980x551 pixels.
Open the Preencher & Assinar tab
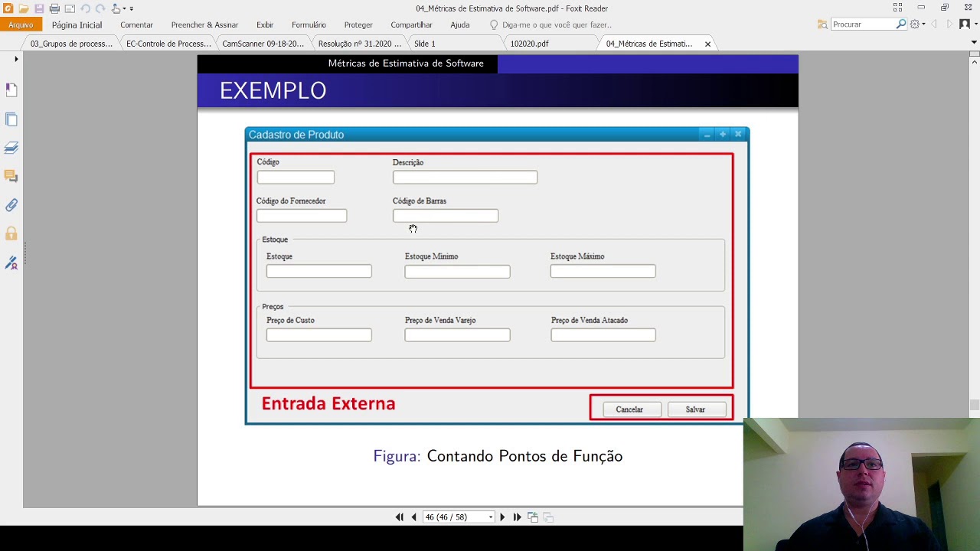(204, 24)
